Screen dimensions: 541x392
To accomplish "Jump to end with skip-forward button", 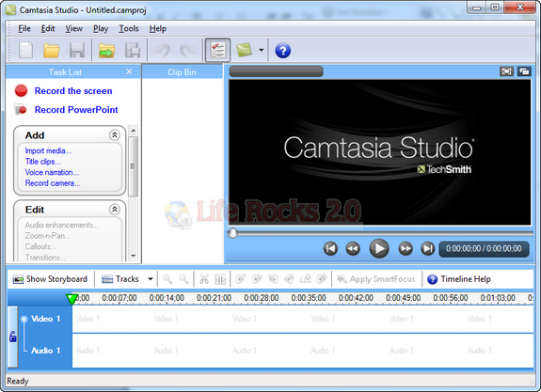I will (427, 248).
